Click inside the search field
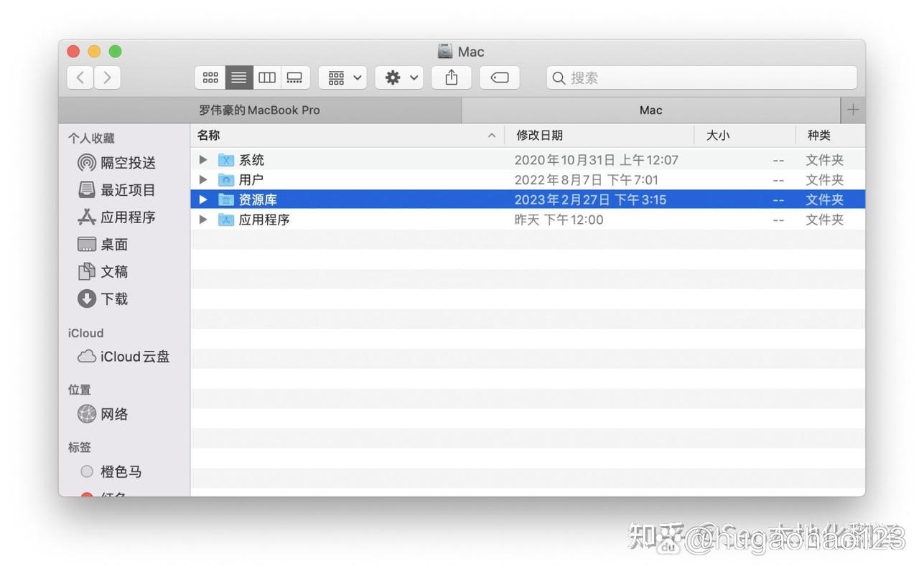 701,77
